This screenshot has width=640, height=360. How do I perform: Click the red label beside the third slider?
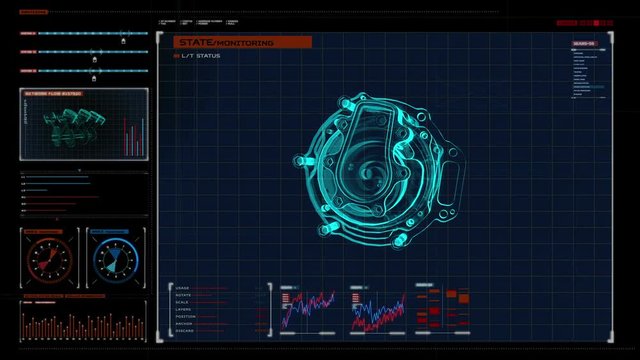(x=28, y=71)
